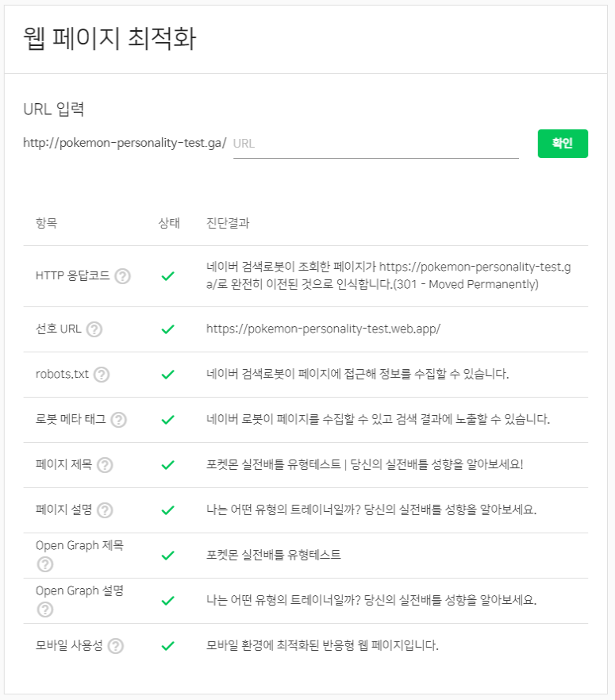Click help icon next to HTTP 응답코드
Viewport: 615px width, 700px height.
[122, 276]
